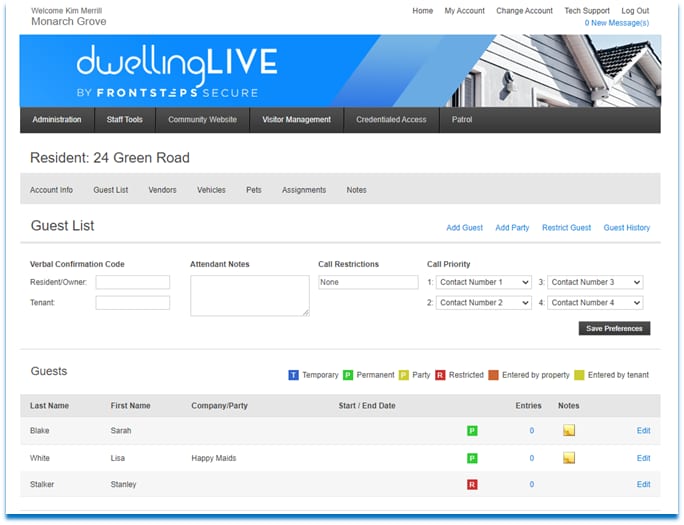The width and height of the screenshot is (684, 525).
Task: Click entries count for Stalker
Action: click(532, 484)
